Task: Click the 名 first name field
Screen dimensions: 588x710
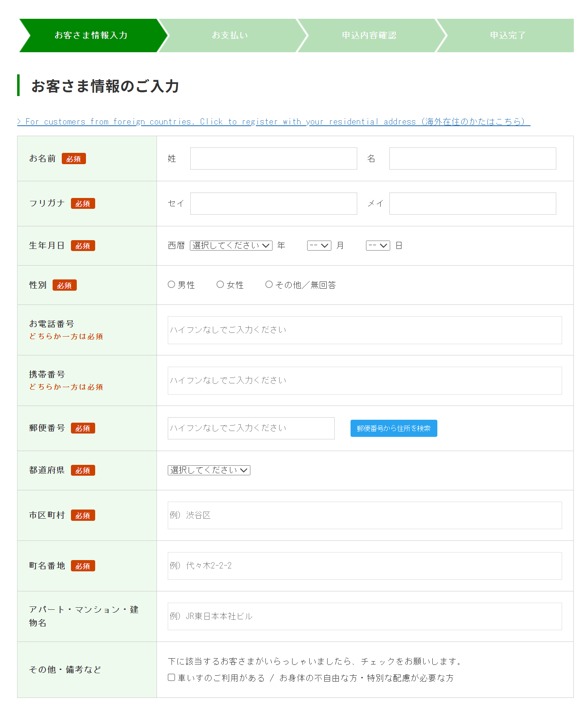Action: click(472, 159)
